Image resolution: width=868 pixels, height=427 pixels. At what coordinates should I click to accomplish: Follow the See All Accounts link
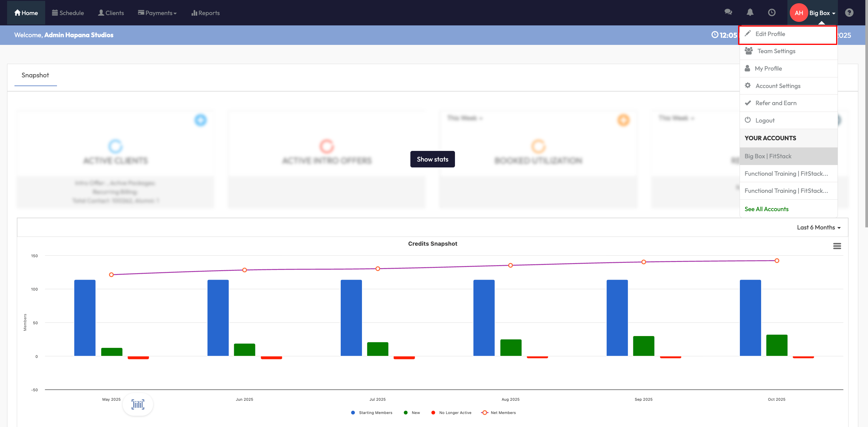click(x=766, y=209)
